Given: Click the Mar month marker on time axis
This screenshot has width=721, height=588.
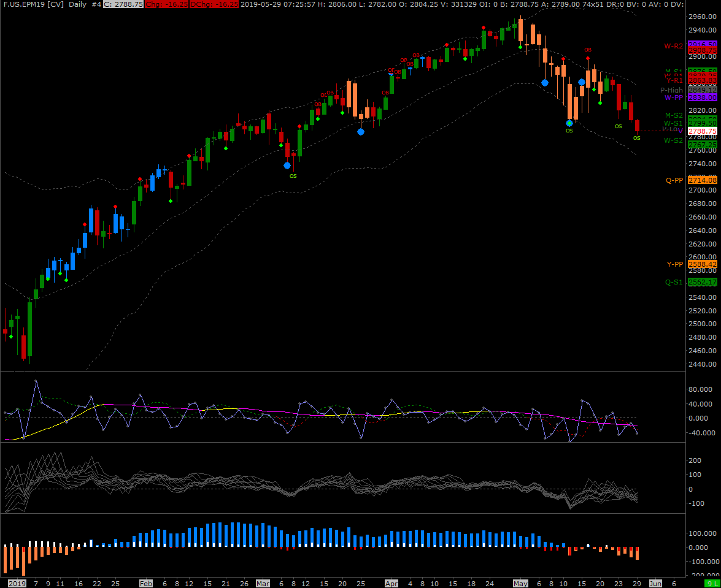Looking at the screenshot, I should click(x=263, y=584).
